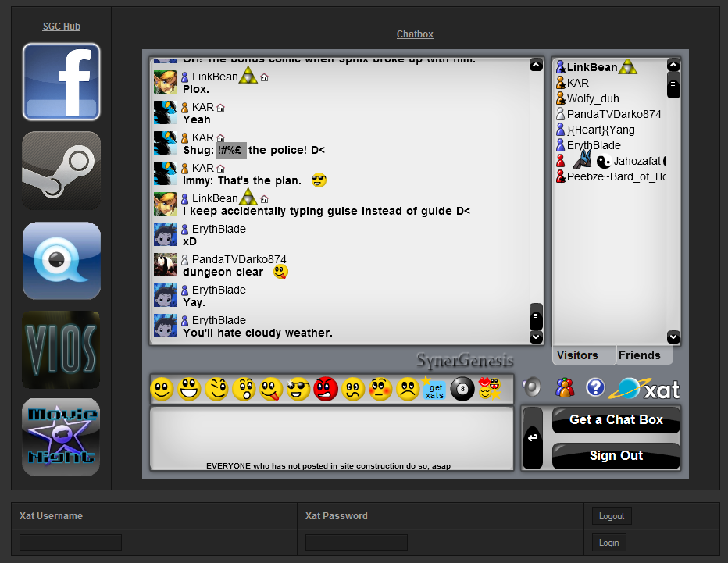Focus the Xat Username input field
Viewport: 728px width, 563px height.
click(70, 542)
